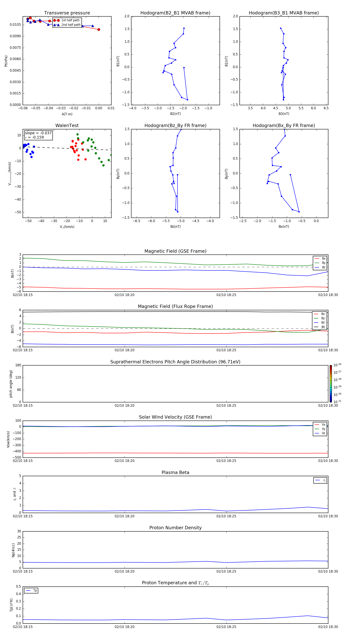Viewport: 351px width, 644px height.
Task: Click the pitch angle rainbow colorbar
Action: [331, 384]
